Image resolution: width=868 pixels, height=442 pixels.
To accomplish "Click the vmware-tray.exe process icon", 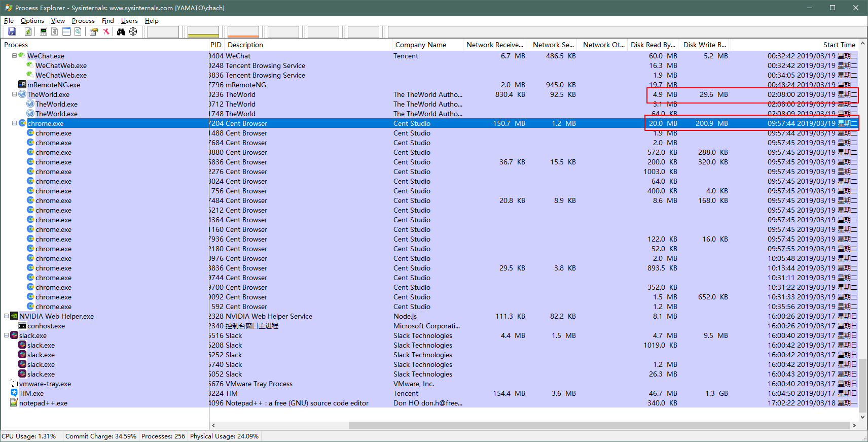I will 14,383.
